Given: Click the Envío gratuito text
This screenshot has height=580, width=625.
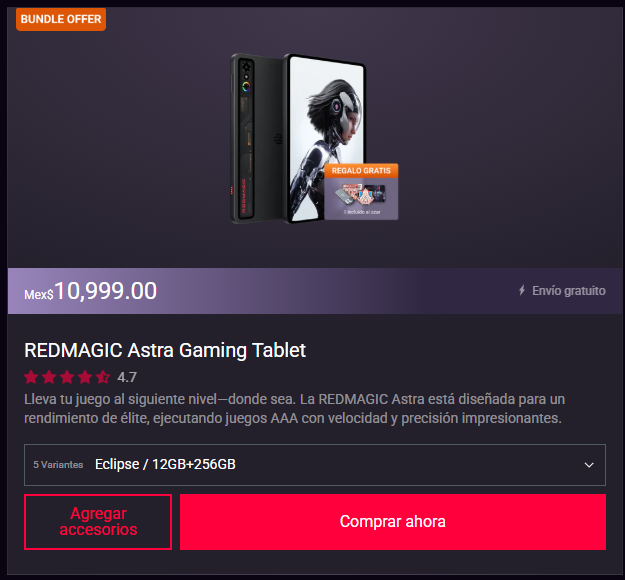Looking at the screenshot, I should tap(569, 291).
